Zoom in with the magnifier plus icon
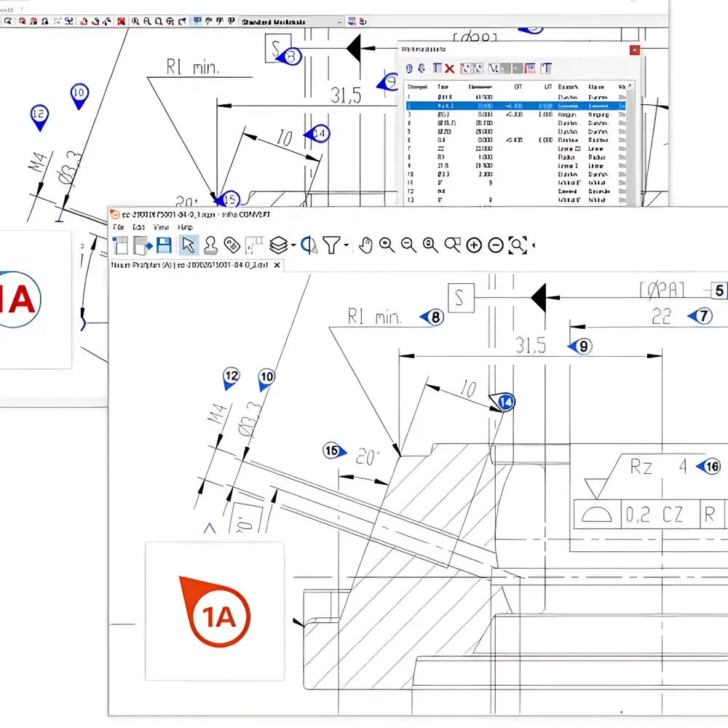Image resolution: width=728 pixels, height=728 pixels. tap(387, 245)
